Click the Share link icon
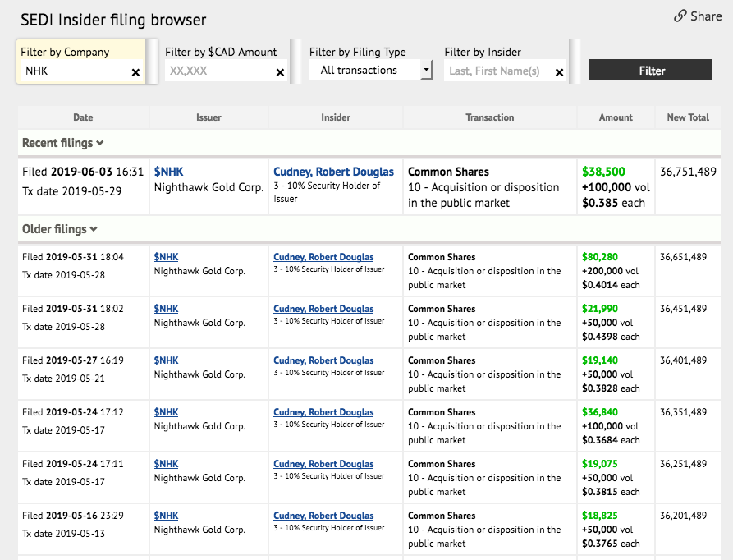 point(680,16)
